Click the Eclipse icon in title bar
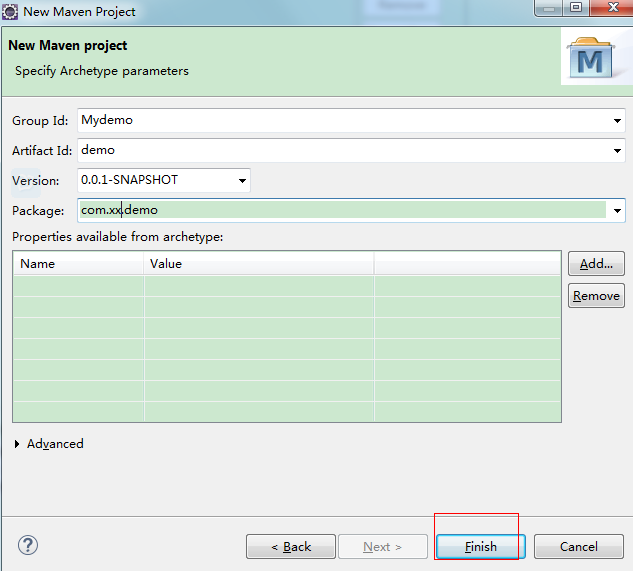The image size is (633, 571). (10, 11)
